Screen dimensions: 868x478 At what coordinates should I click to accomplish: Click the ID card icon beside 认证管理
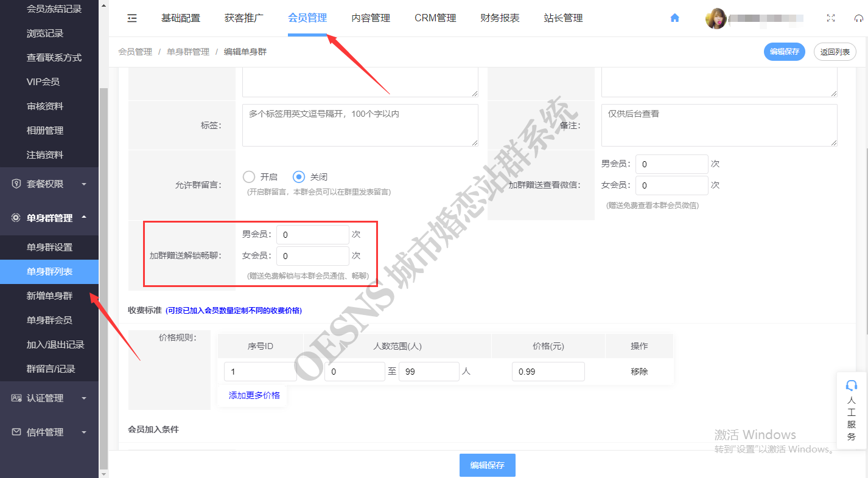coord(16,398)
